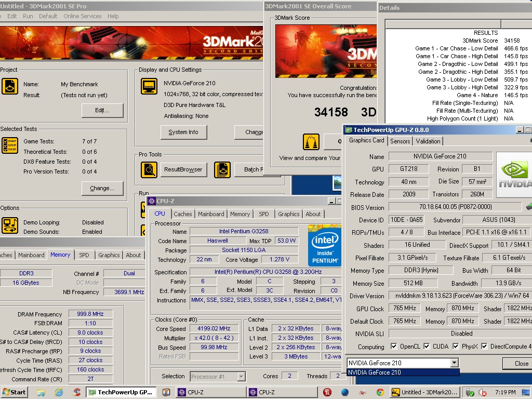Open the Edit menu in 3DMark2001
The width and height of the screenshot is (532, 399).
[12, 16]
